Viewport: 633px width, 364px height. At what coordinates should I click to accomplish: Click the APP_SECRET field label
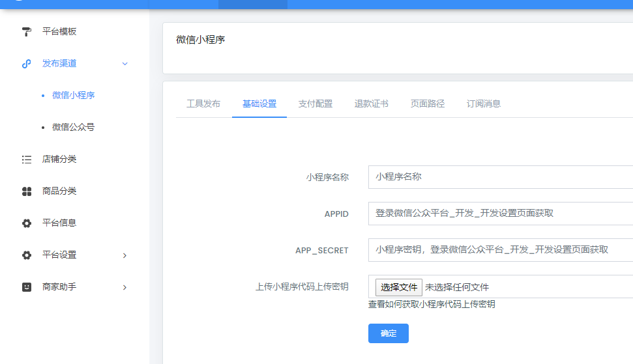322,250
